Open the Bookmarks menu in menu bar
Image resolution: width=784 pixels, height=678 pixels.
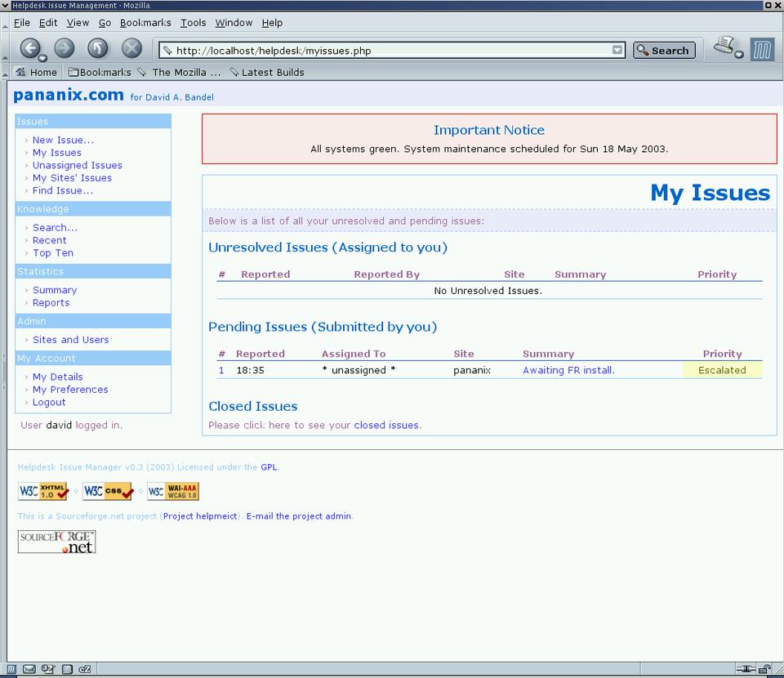146,23
